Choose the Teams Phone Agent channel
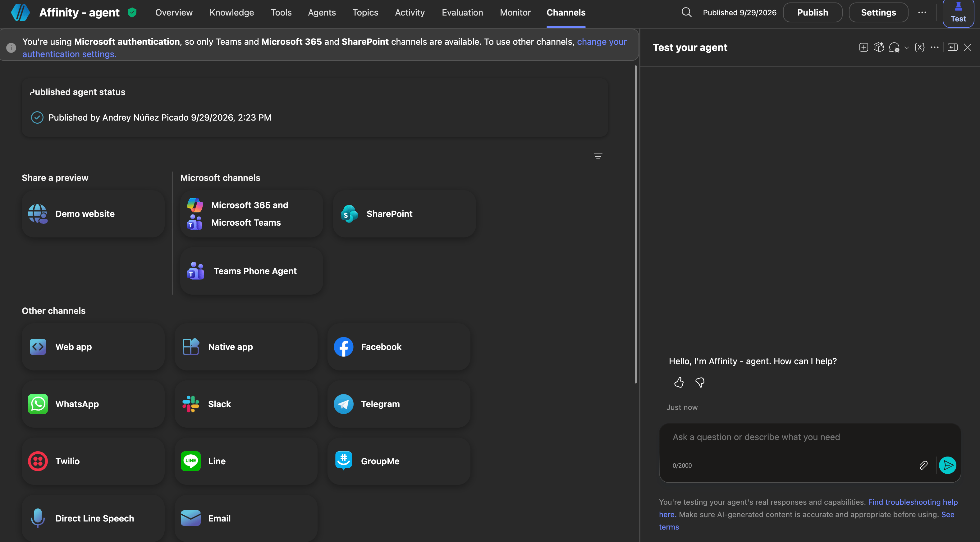 pos(251,271)
